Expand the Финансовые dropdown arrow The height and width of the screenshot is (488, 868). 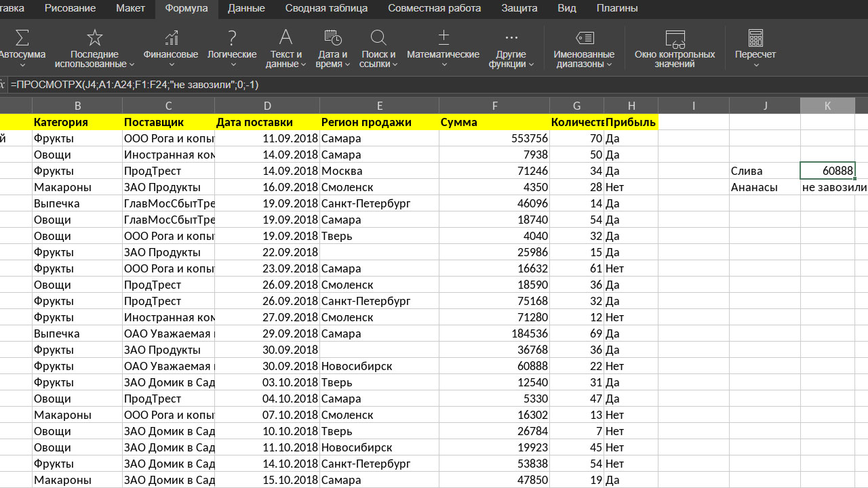pos(171,65)
